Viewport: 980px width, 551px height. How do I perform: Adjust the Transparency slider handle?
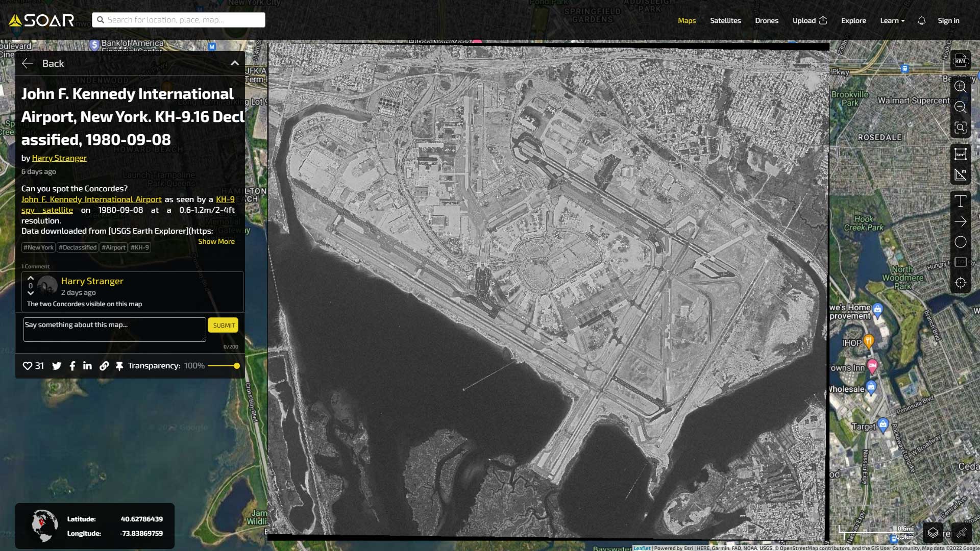[237, 366]
